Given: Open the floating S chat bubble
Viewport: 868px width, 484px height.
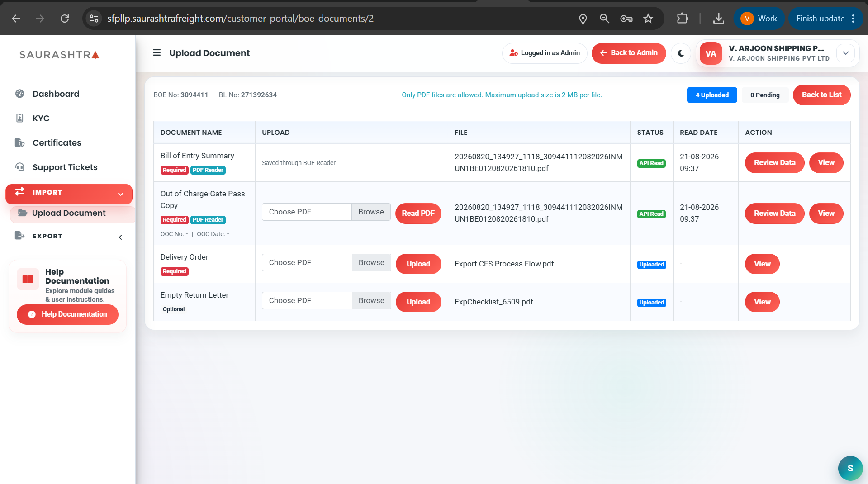Looking at the screenshot, I should (850, 468).
